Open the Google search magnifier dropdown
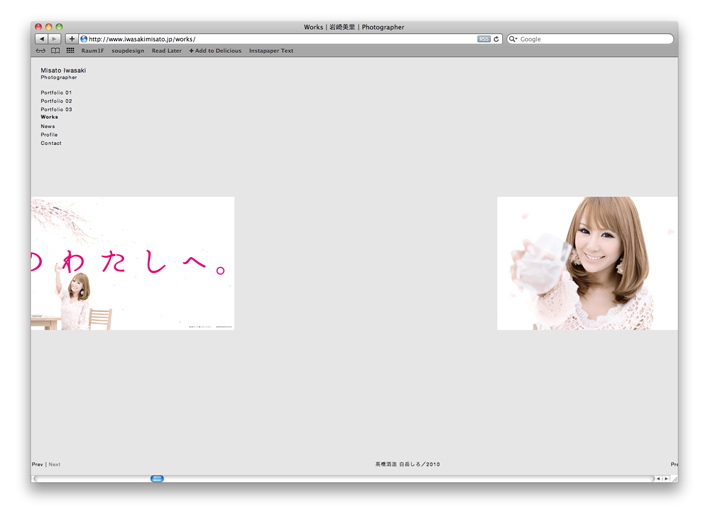This screenshot has width=710, height=517. [x=513, y=39]
